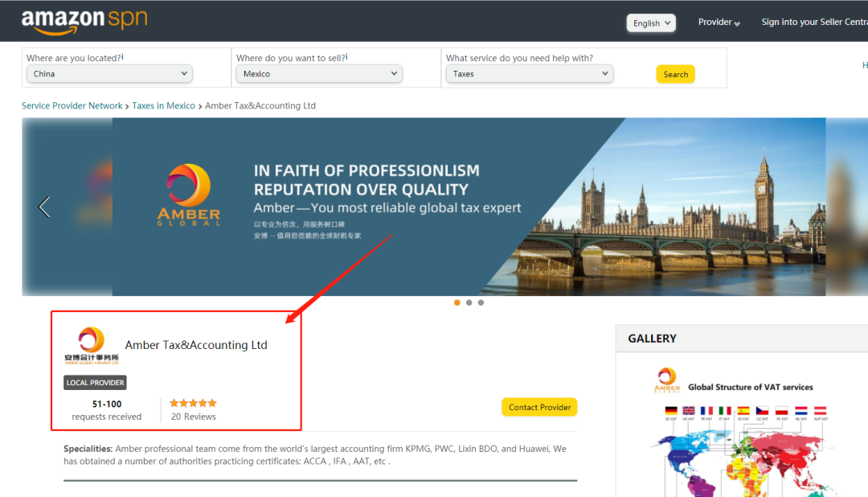Select the third carousel dot
The height and width of the screenshot is (497, 868).
[481, 302]
